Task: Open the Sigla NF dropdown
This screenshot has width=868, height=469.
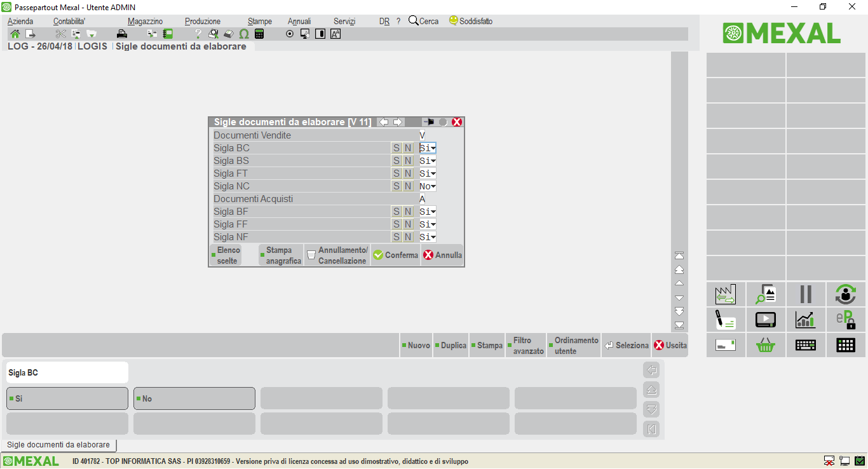Action: pyautogui.click(x=428, y=237)
